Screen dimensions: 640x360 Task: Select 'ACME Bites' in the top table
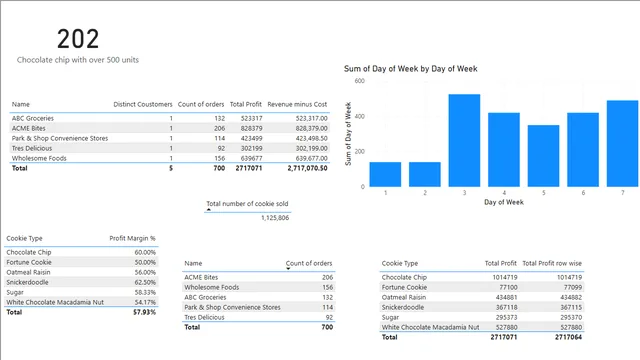point(29,128)
